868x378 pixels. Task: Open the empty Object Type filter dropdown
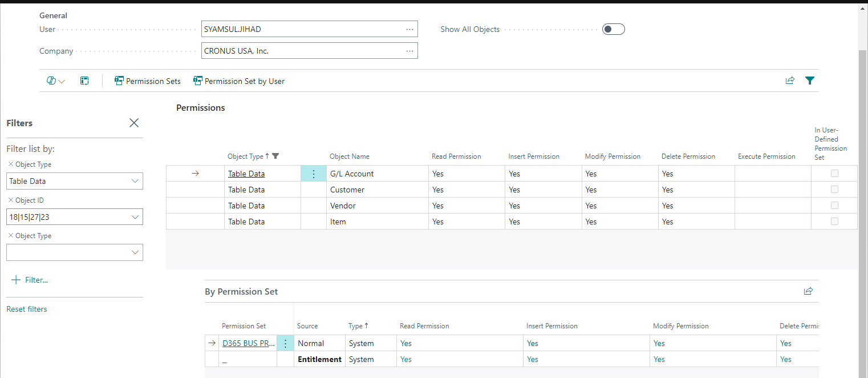[x=135, y=252]
